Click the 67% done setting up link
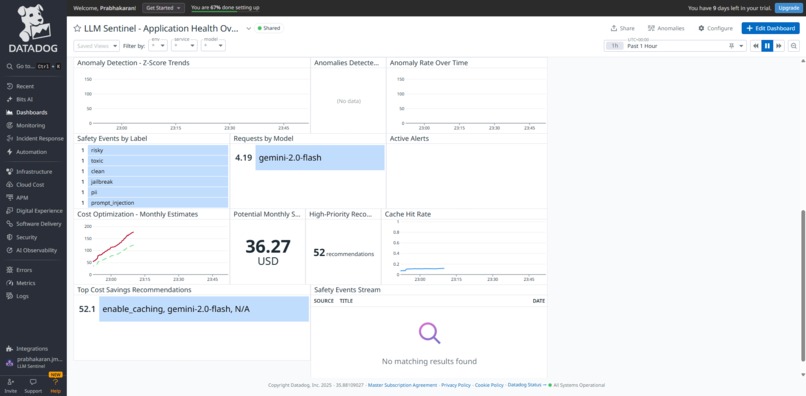Image resolution: width=806 pixels, height=396 pixels. pyautogui.click(x=225, y=8)
